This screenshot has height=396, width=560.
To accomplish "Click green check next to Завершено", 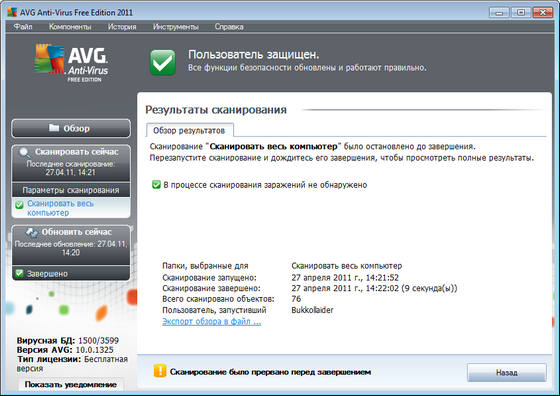I will (x=19, y=274).
